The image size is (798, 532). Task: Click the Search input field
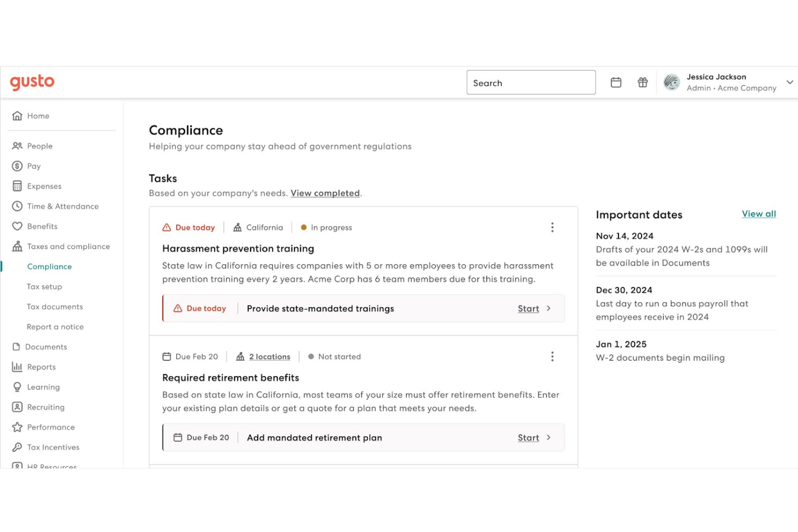click(x=531, y=82)
